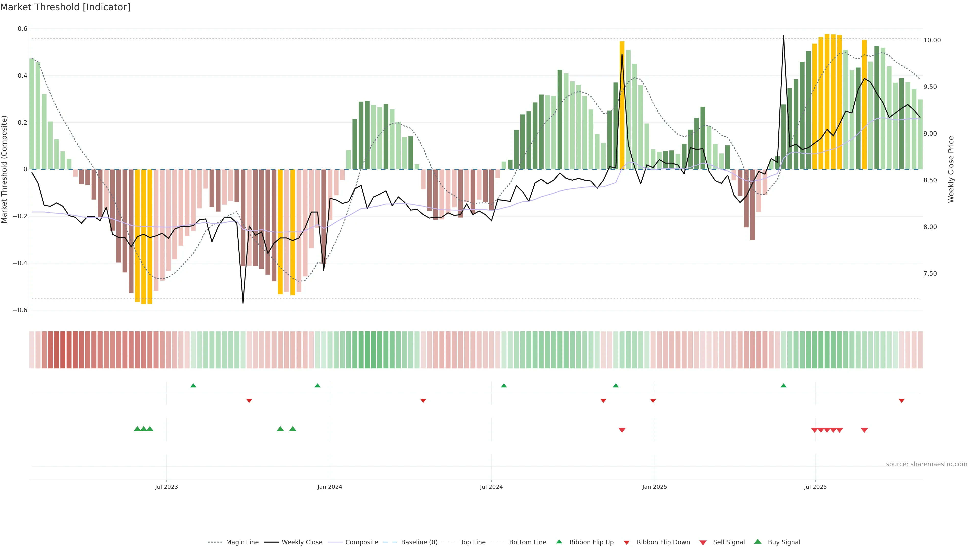Click the Baseline (0) legend item
Image resolution: width=980 pixels, height=551 pixels.
(419, 542)
